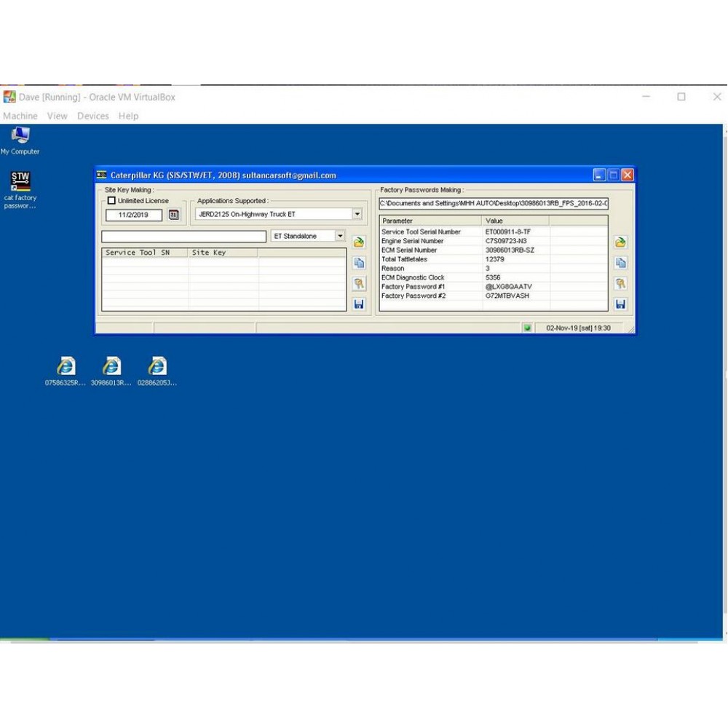Save disk icon in Factory Passwords Making panel
The width and height of the screenshot is (728, 728).
(620, 304)
